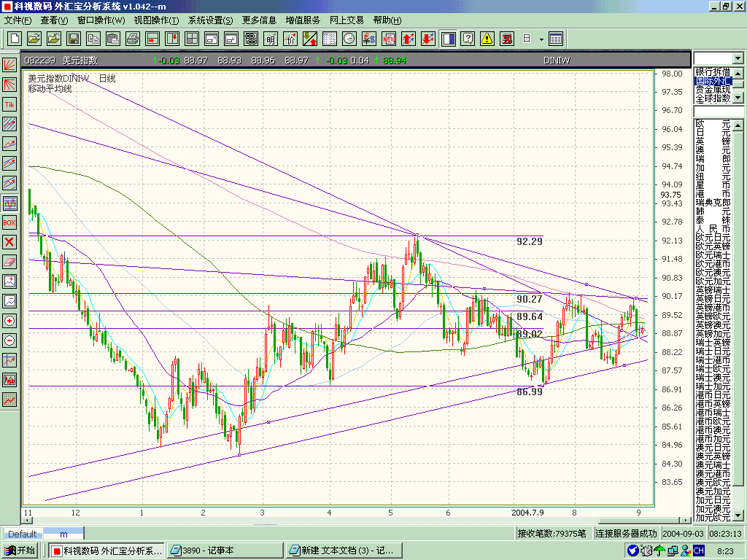Image resolution: width=747 pixels, height=560 pixels.
Task: Click the input field above currency list
Action: (719, 112)
